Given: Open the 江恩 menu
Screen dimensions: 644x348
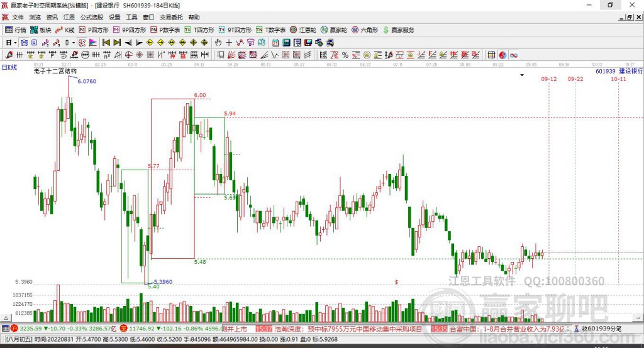Looking at the screenshot, I should coord(69,17).
